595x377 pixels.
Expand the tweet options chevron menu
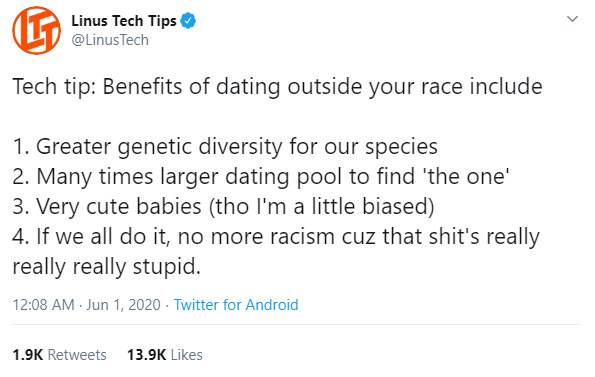572,19
